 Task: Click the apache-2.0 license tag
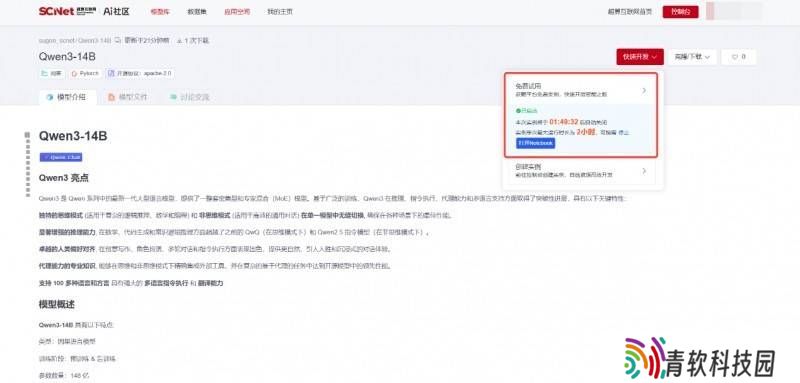pos(139,73)
